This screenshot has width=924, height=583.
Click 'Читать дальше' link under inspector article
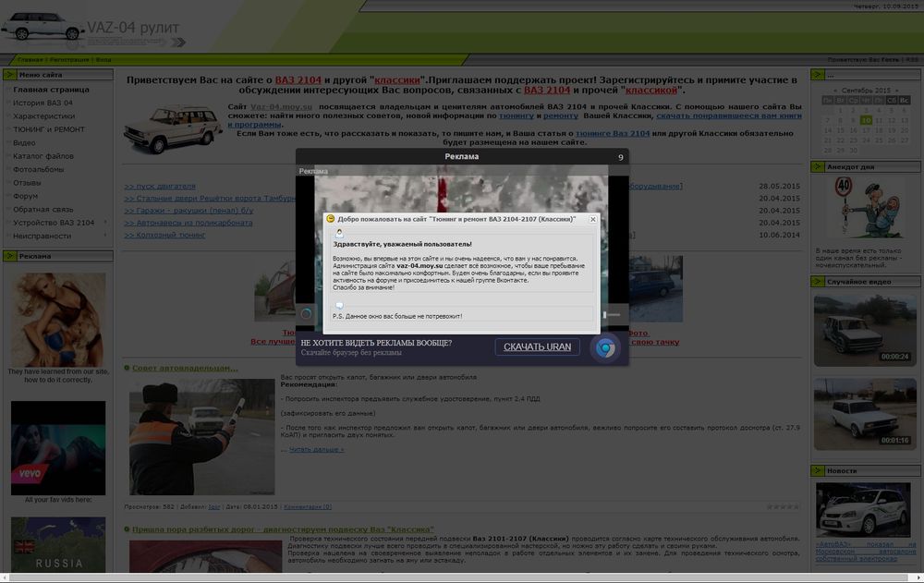click(316, 449)
